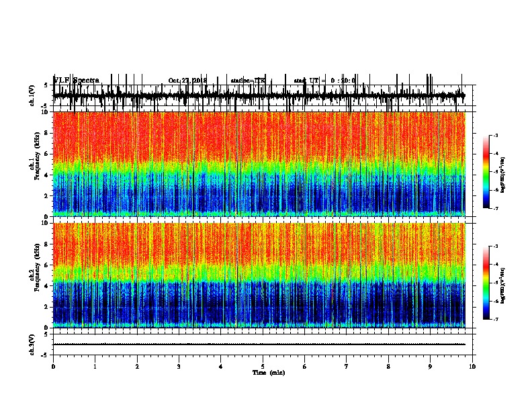This screenshot has height=411, width=532.
Task: Click the "-3" tick on ch.1 colorbar
Action: (x=496, y=135)
